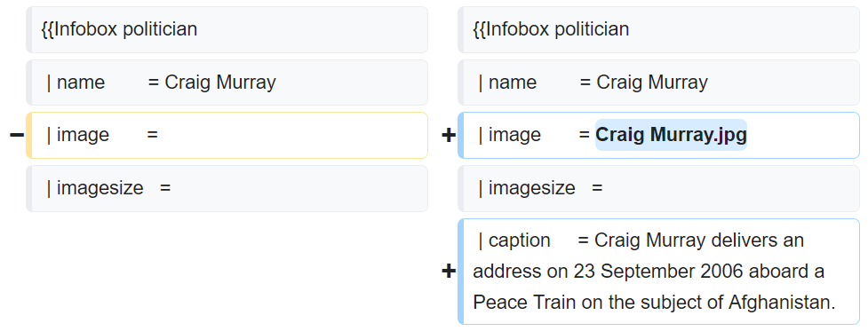Click "{{Infobox politician" in the new revision column
Viewport: 868px width, 331px height.
[551, 28]
